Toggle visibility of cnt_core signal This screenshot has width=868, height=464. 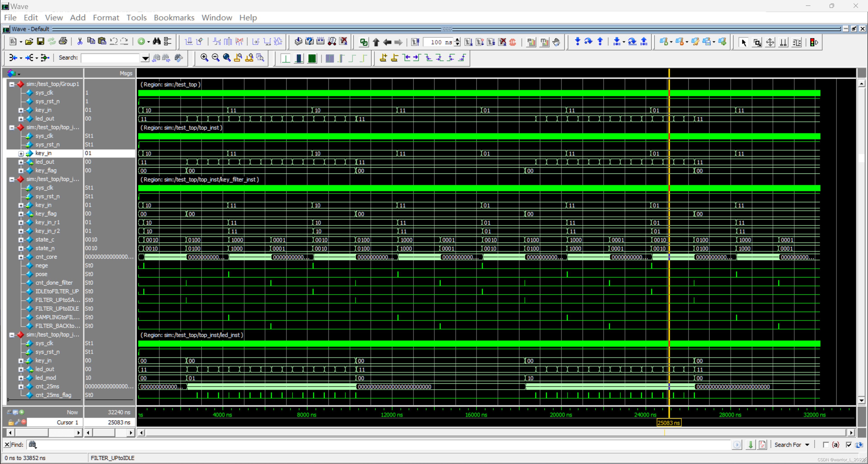21,257
